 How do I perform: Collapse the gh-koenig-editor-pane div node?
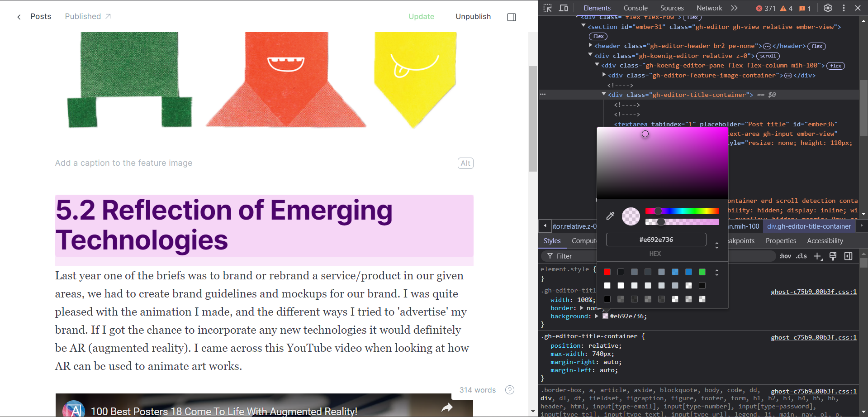[x=597, y=65]
